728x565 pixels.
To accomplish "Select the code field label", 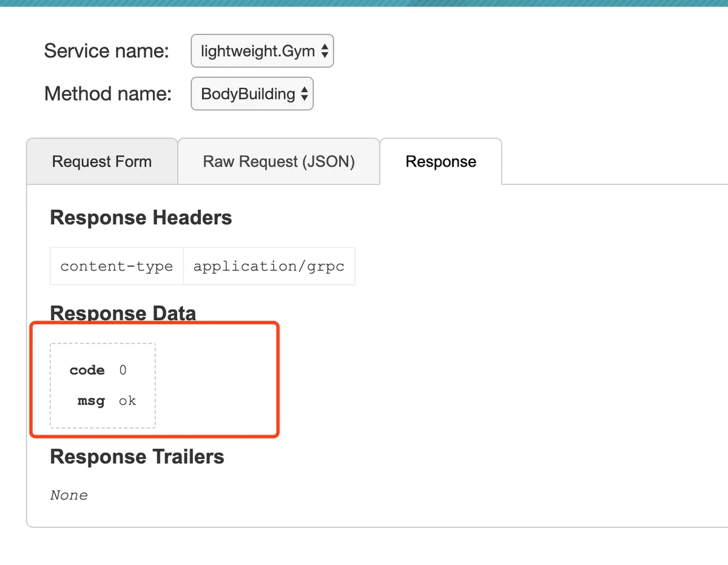I will click(87, 370).
